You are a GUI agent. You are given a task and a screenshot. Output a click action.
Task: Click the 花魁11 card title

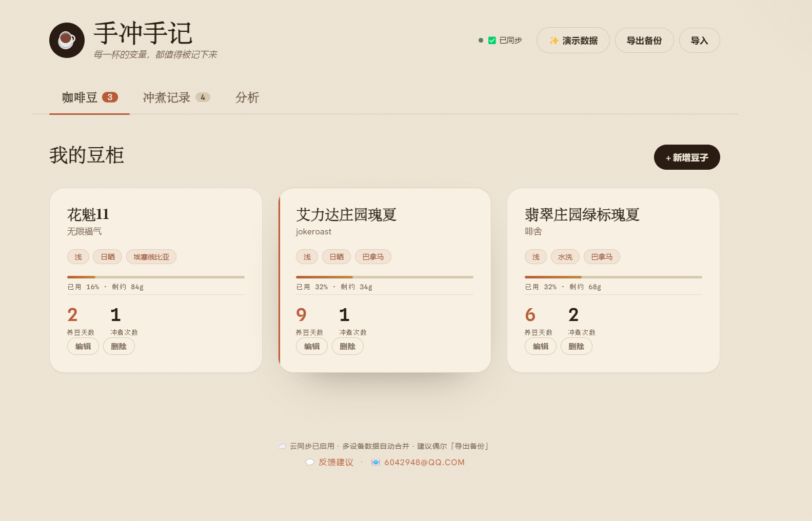[x=88, y=214]
